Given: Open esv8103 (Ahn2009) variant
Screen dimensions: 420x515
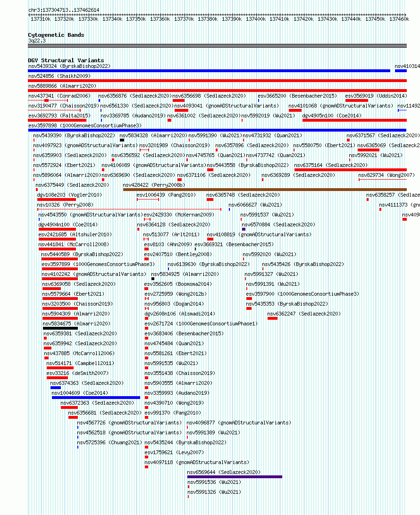Looking at the screenshot, I should 168,244.
